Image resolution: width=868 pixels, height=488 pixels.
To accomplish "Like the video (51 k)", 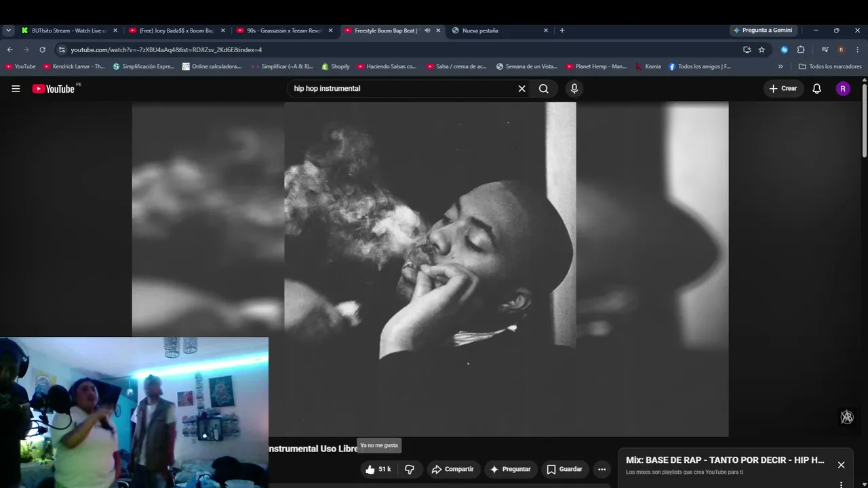I will tap(378, 469).
